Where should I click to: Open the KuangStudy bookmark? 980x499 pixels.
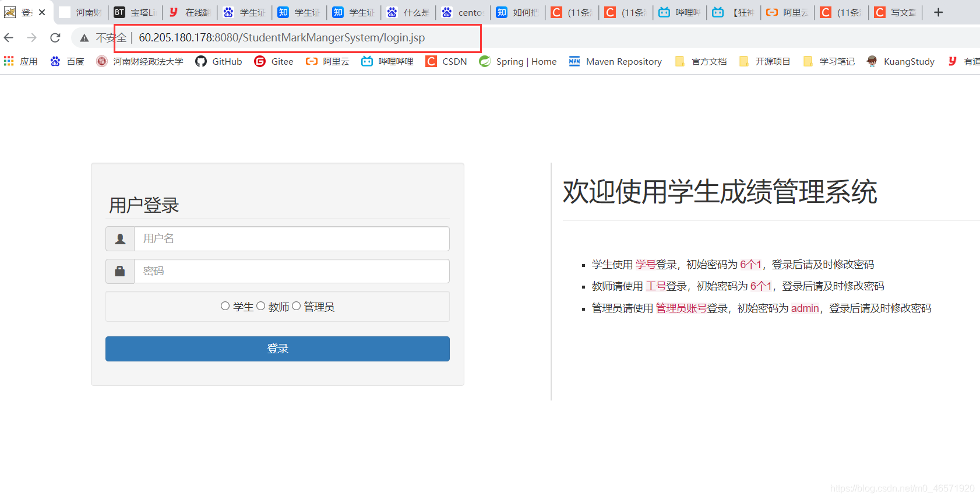901,61
